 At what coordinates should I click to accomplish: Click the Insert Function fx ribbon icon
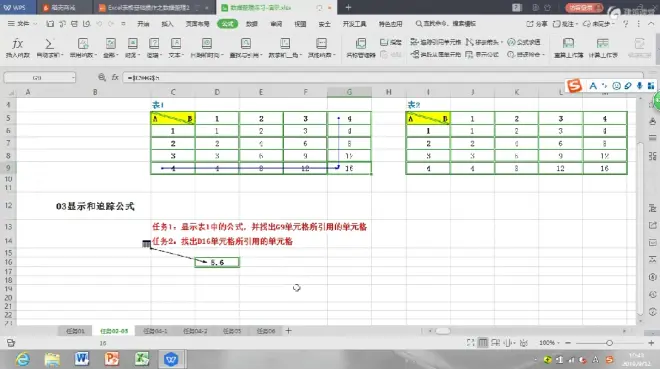17,47
